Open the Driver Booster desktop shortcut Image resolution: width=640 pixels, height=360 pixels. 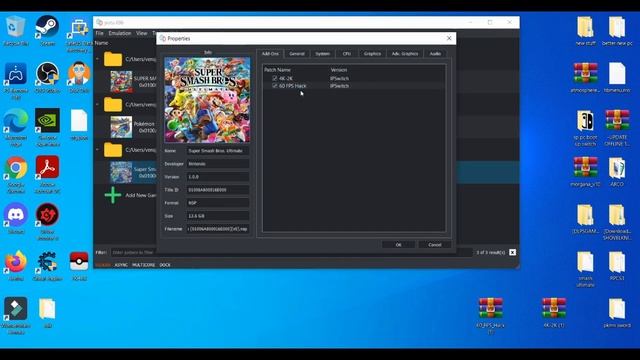point(47,222)
